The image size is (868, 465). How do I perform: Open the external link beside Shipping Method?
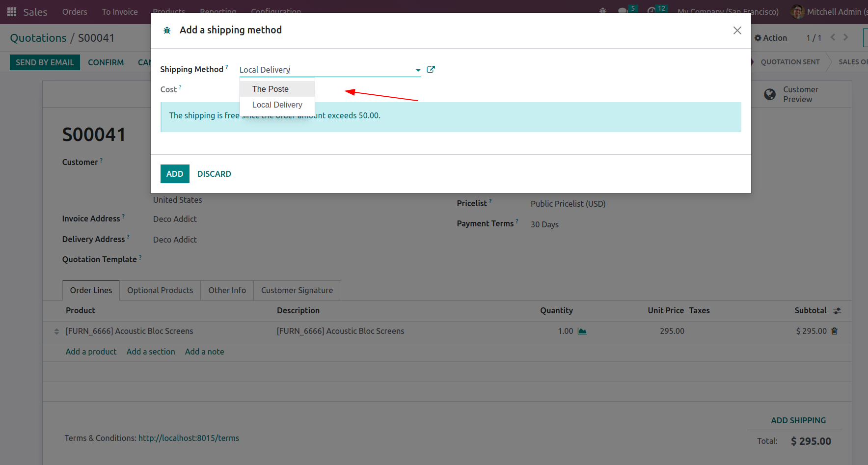coord(431,69)
